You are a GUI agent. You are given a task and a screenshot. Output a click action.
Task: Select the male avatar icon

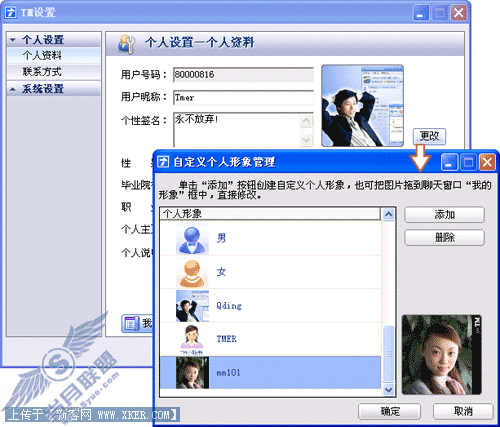pos(192,239)
